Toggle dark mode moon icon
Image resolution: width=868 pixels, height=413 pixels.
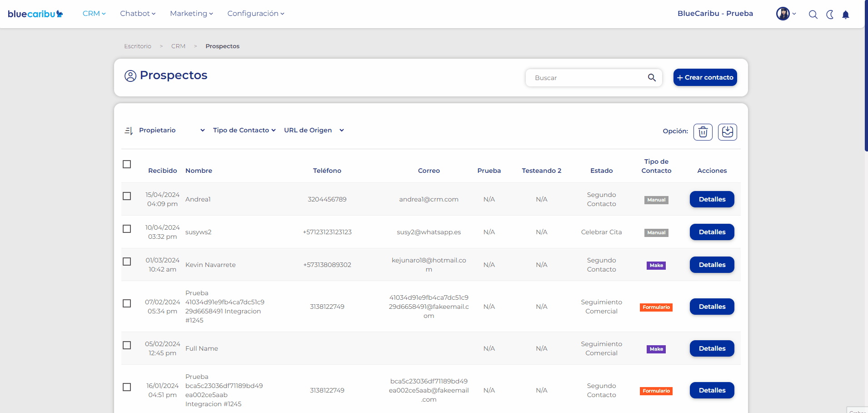[830, 15]
